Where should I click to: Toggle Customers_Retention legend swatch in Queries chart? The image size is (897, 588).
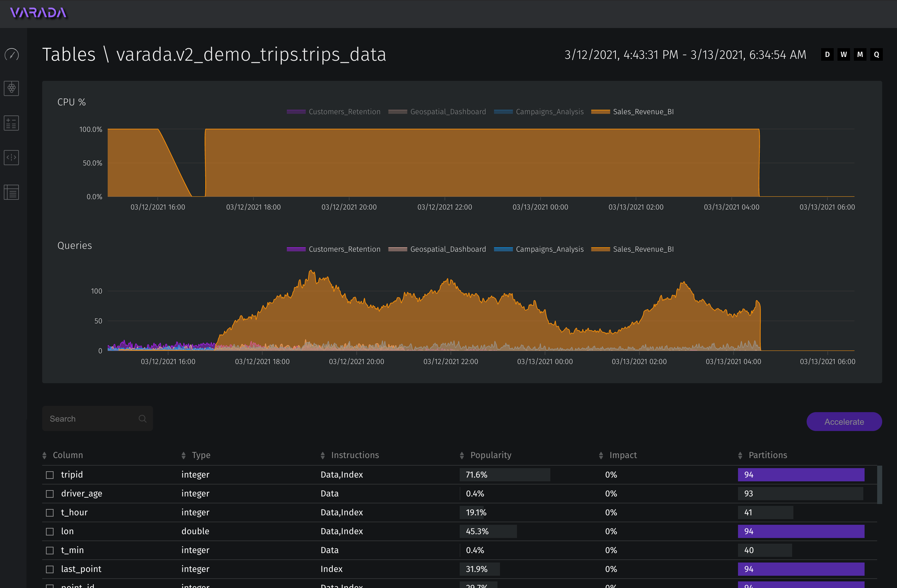tap(296, 249)
